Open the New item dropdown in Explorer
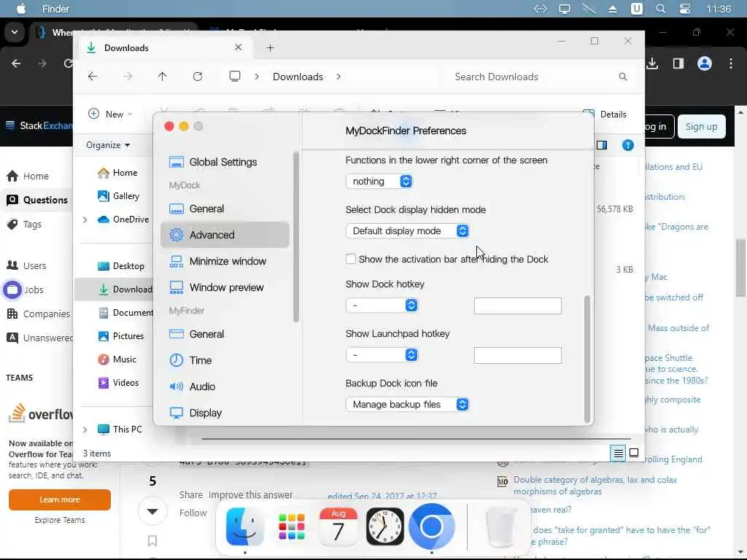The image size is (747, 560). pyautogui.click(x=111, y=114)
